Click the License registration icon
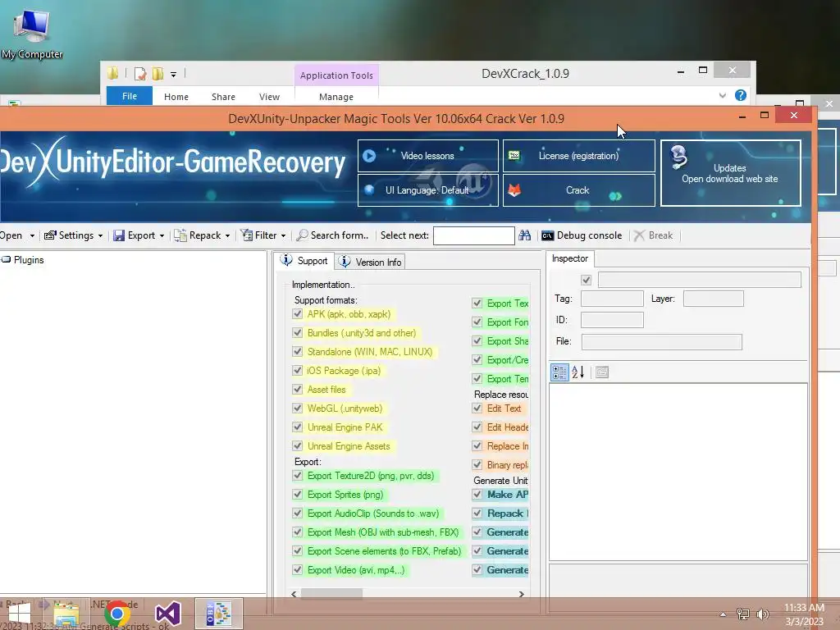 coord(514,156)
